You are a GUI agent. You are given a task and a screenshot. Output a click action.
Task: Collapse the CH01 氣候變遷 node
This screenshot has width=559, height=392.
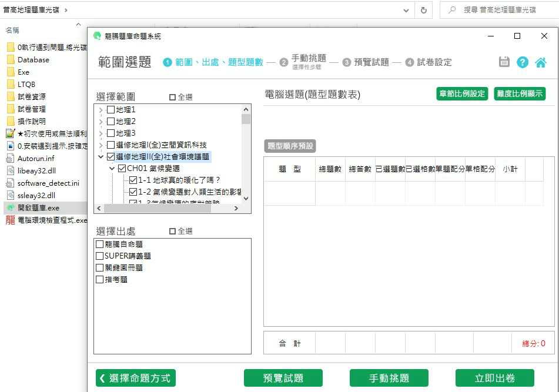coord(112,168)
